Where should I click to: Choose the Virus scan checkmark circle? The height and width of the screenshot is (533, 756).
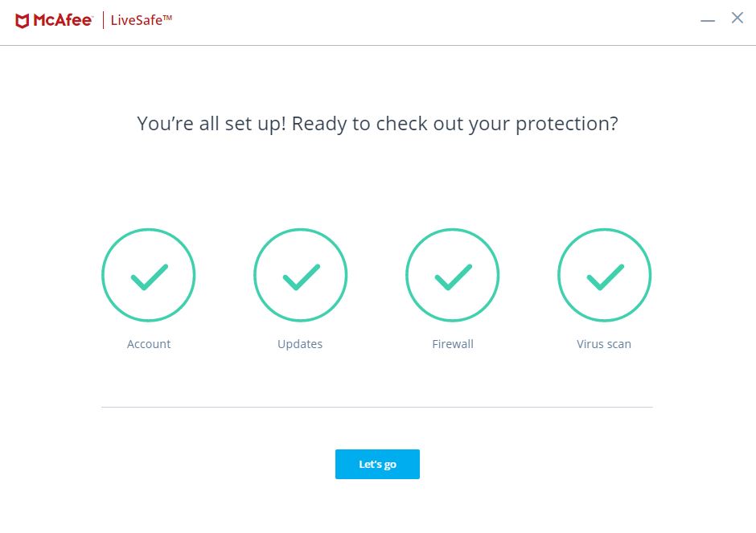[x=604, y=275]
